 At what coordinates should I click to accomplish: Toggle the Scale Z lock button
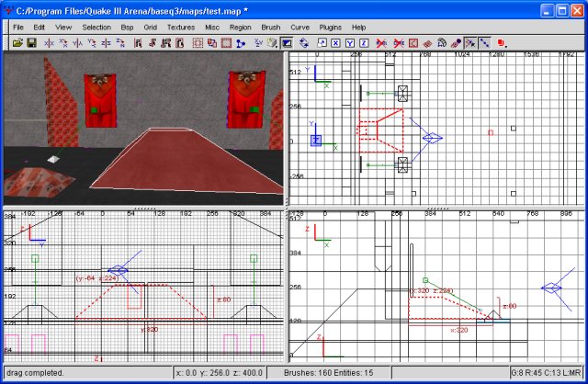(364, 43)
